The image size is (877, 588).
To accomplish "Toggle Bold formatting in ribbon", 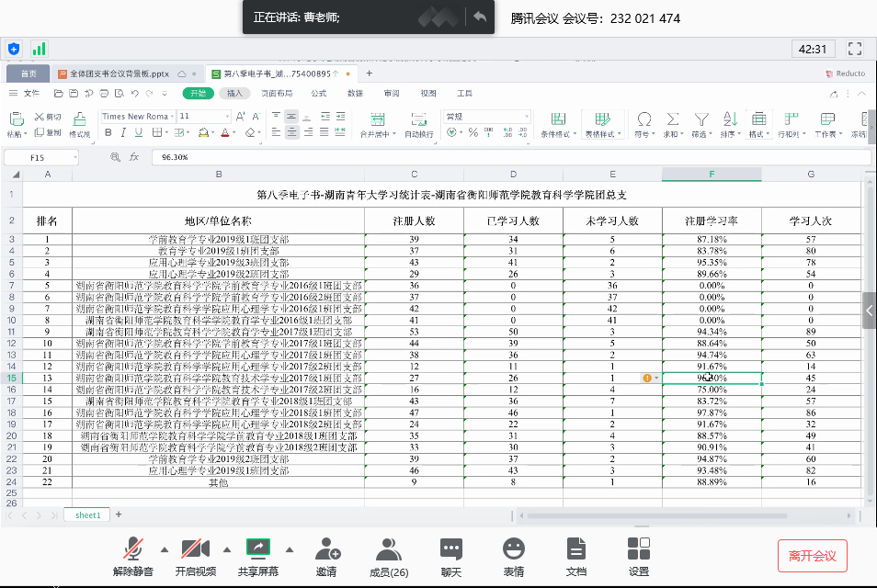I will click(108, 132).
